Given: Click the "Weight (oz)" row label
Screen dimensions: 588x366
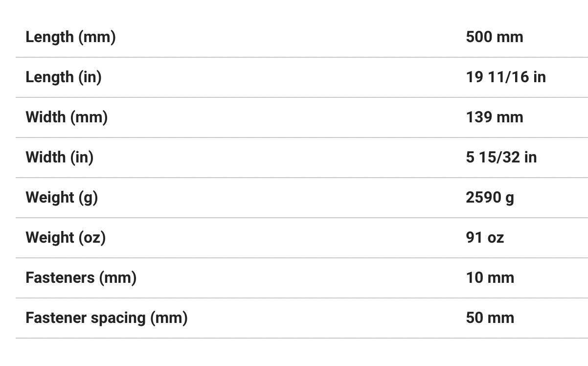Looking at the screenshot, I should pyautogui.click(x=66, y=238).
